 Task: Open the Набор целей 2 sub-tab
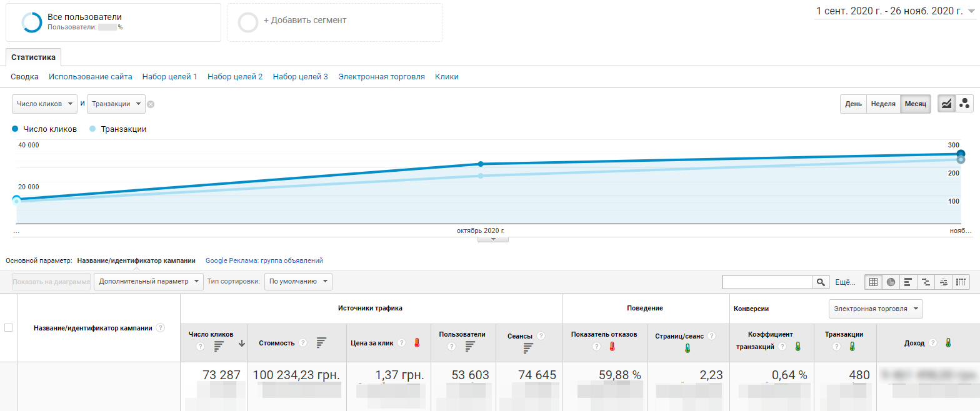pos(235,77)
